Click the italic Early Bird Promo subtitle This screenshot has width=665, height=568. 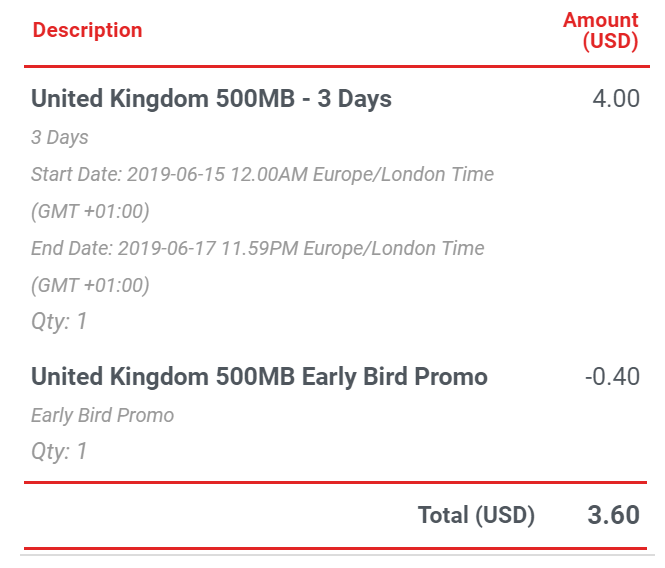point(103,415)
